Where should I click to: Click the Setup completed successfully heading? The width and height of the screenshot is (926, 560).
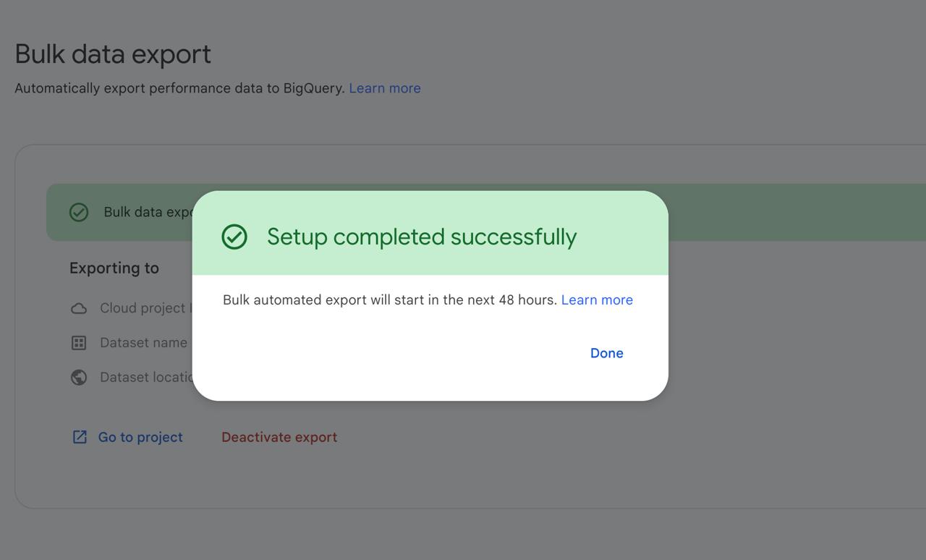coord(422,236)
